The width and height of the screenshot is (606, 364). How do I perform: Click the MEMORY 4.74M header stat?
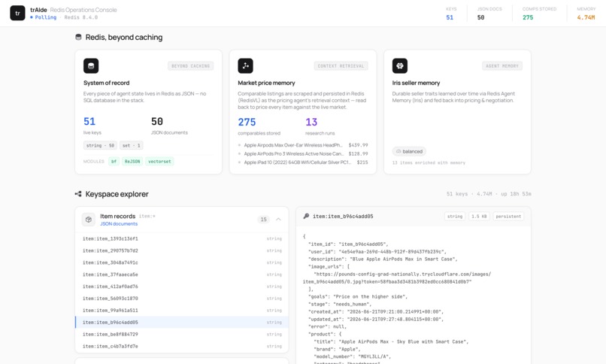pos(586,14)
